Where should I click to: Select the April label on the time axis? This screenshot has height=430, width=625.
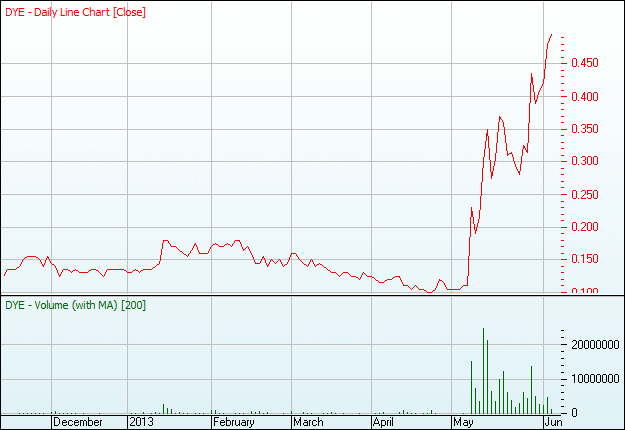[383, 422]
